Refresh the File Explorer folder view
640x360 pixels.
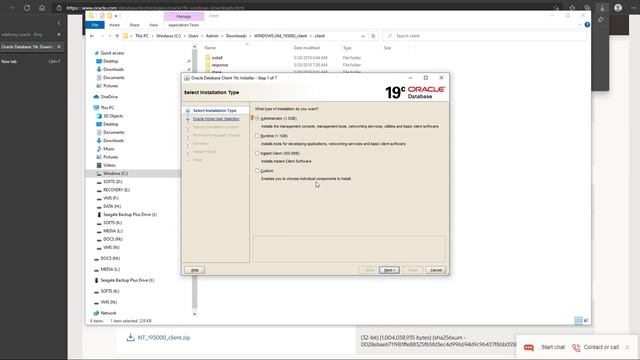373,36
